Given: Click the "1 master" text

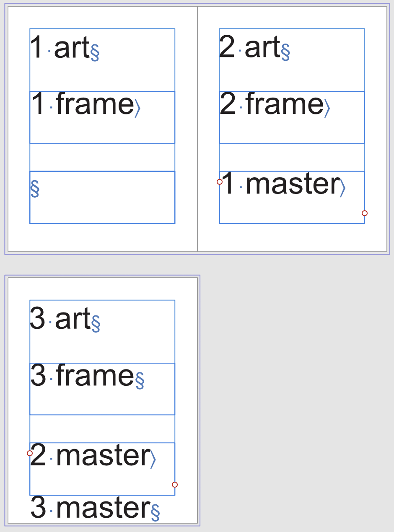Looking at the screenshot, I should (280, 184).
